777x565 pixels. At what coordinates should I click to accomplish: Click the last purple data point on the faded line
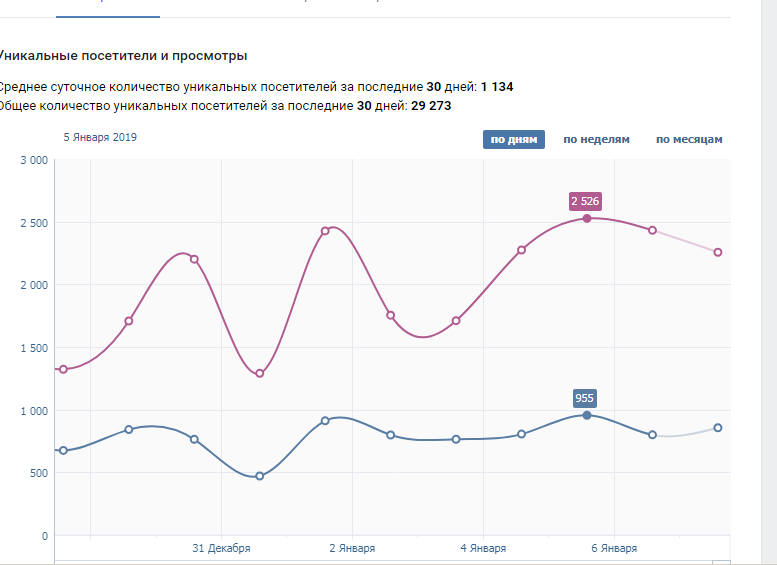[x=718, y=252]
